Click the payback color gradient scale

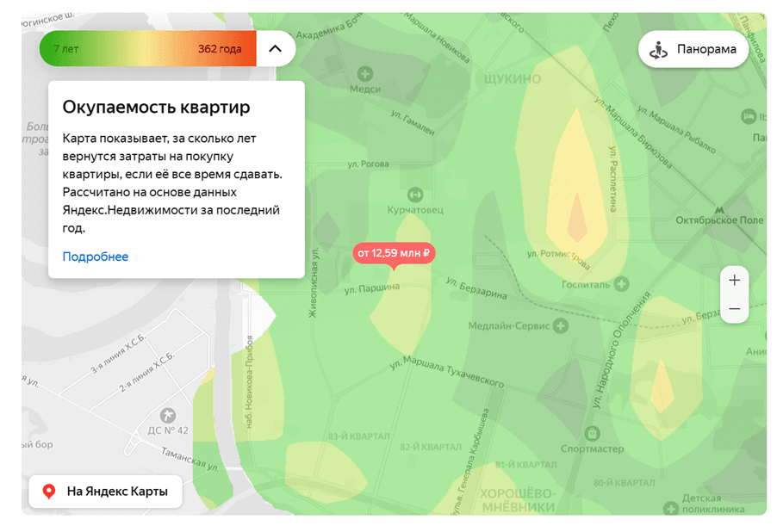coord(147,49)
